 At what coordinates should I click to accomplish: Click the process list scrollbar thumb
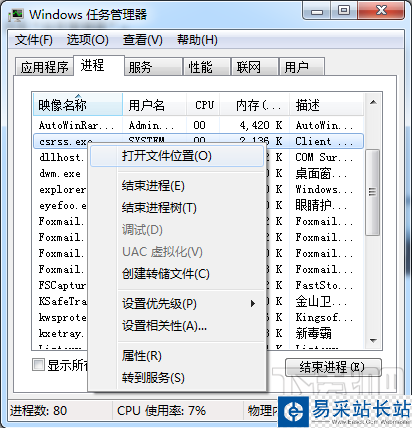pyautogui.click(x=372, y=192)
